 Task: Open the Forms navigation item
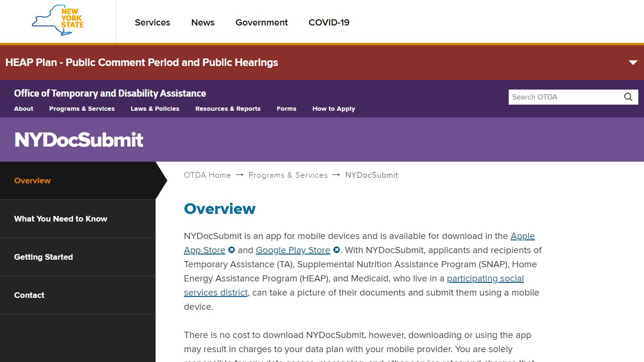287,108
